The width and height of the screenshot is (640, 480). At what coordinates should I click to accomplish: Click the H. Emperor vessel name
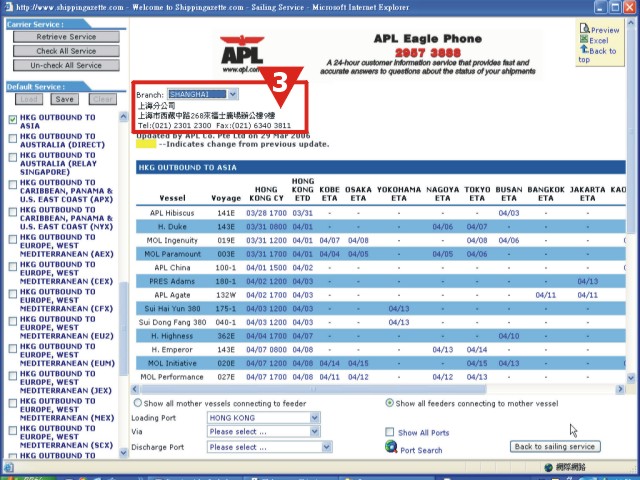point(172,350)
